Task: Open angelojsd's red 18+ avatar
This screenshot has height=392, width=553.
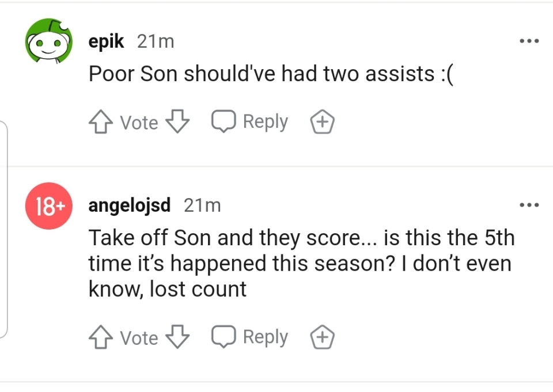Action: (48, 206)
